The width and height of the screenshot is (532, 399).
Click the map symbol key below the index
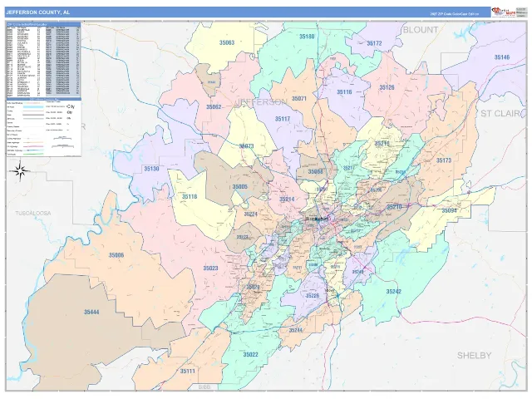[43, 127]
